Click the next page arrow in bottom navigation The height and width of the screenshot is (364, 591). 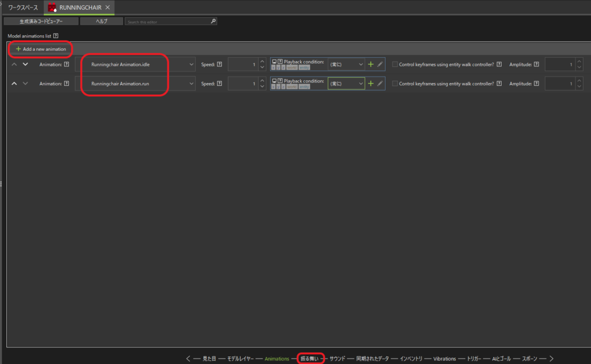point(551,358)
